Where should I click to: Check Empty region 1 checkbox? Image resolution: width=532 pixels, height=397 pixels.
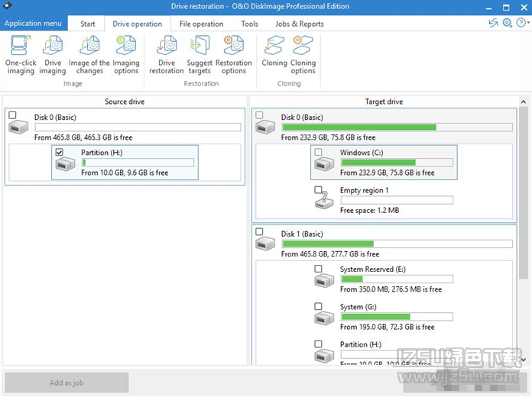coord(318,189)
